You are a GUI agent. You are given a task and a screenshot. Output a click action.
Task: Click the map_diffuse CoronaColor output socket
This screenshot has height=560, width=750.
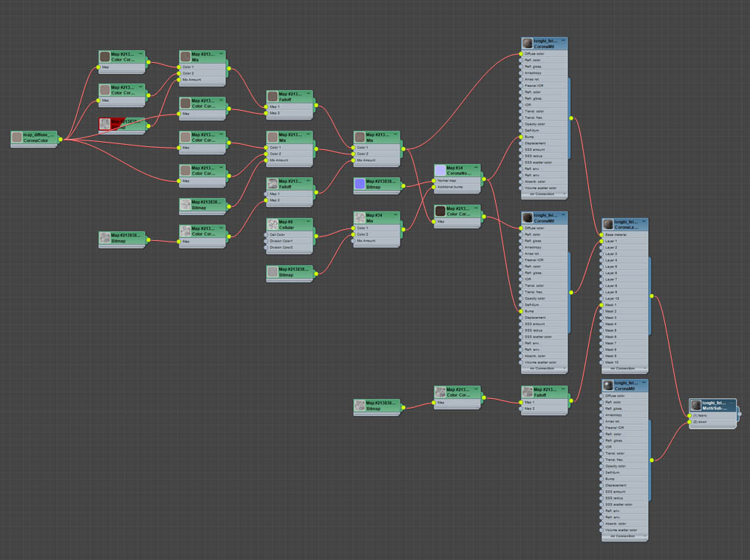(x=61, y=140)
